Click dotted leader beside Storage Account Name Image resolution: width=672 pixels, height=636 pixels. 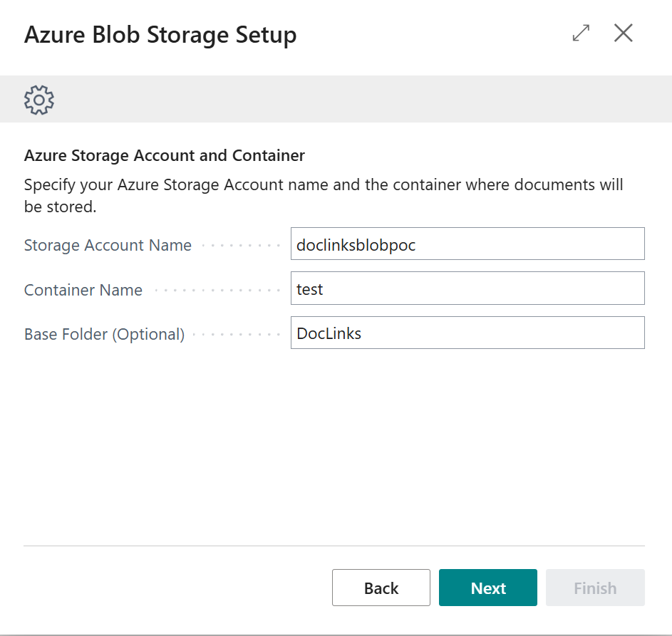(241, 245)
